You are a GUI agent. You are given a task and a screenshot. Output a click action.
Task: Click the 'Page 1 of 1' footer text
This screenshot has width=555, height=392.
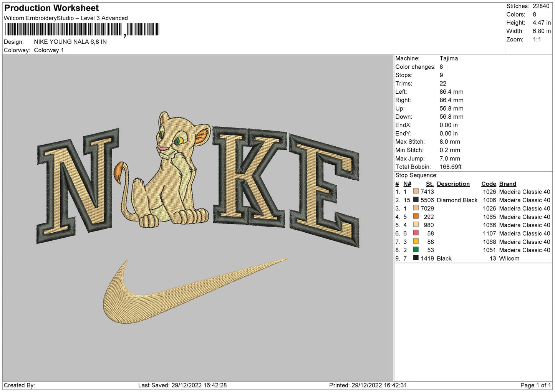pyautogui.click(x=535, y=385)
